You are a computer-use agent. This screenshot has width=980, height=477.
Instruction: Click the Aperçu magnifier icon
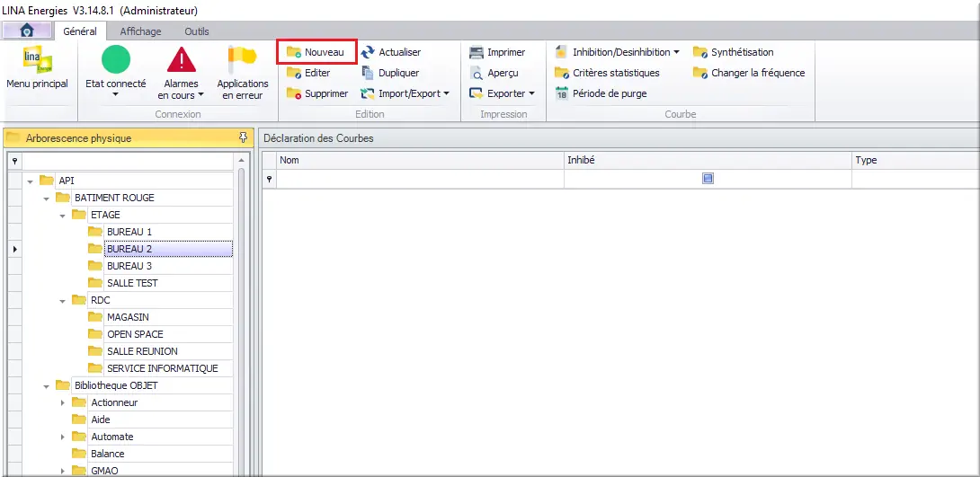(477, 73)
